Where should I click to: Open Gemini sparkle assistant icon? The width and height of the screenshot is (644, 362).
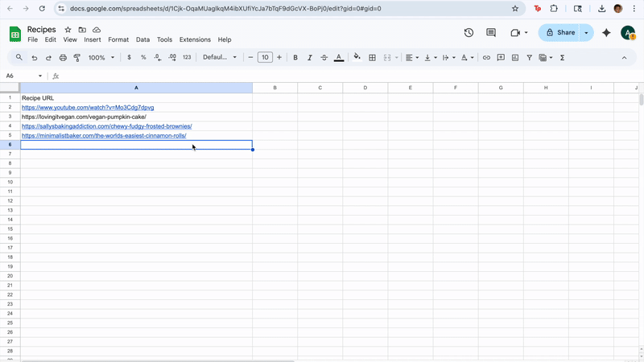(x=606, y=33)
